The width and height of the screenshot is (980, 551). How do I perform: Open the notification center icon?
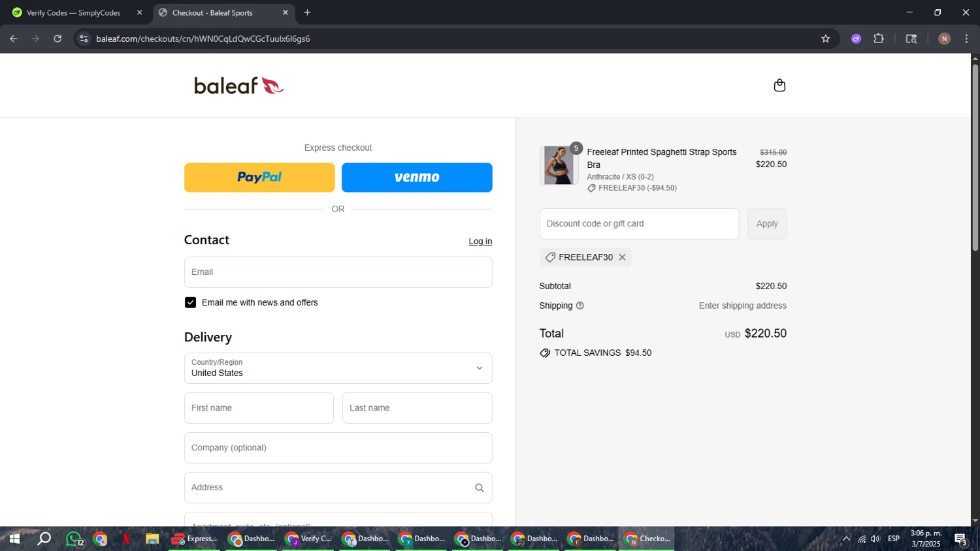point(960,539)
